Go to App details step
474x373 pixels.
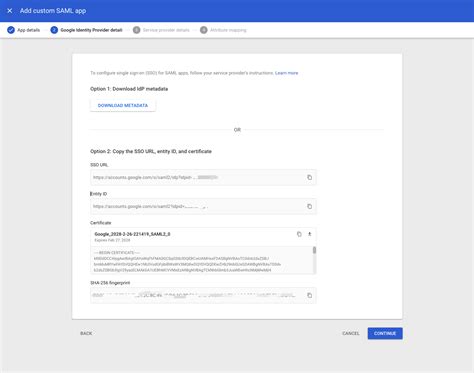click(x=23, y=30)
